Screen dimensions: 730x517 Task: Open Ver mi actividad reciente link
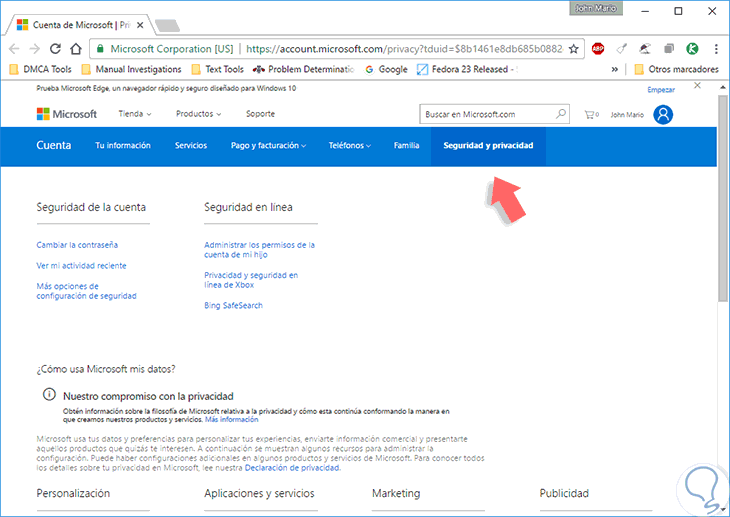tap(81, 265)
